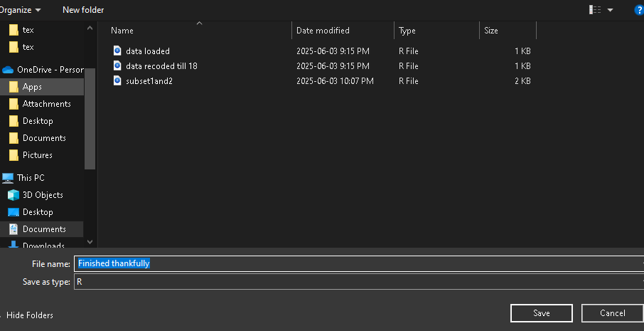The height and width of the screenshot is (331, 644).
Task: Click the File name input field
Action: (358, 263)
